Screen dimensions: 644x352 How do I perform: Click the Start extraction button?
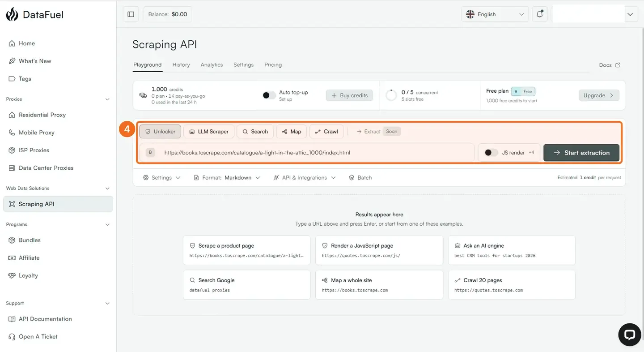[x=581, y=153]
